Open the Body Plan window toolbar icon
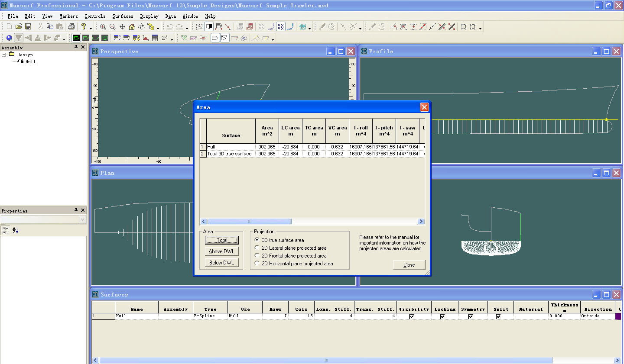The width and height of the screenshot is (624, 364). tap(105, 38)
